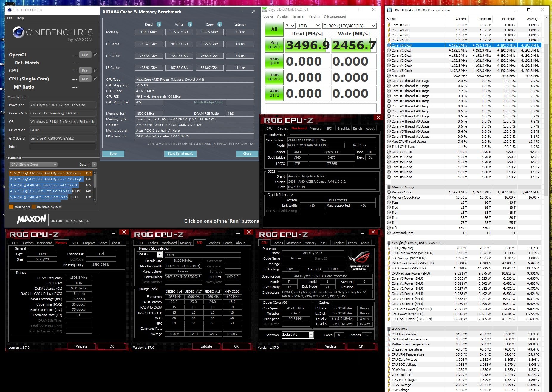The width and height of the screenshot is (552, 392).
Task: Click the Cinebench ranking list scrollbar
Action: pyautogui.click(x=95, y=186)
